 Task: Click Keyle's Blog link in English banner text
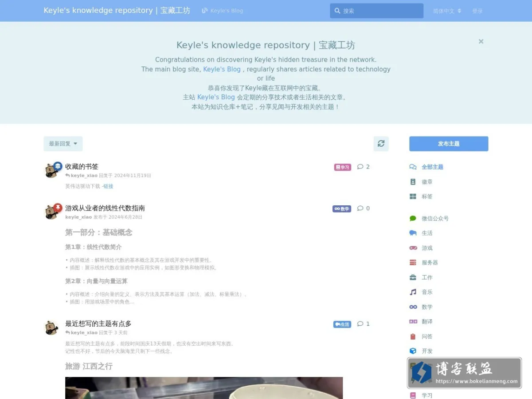click(222, 69)
